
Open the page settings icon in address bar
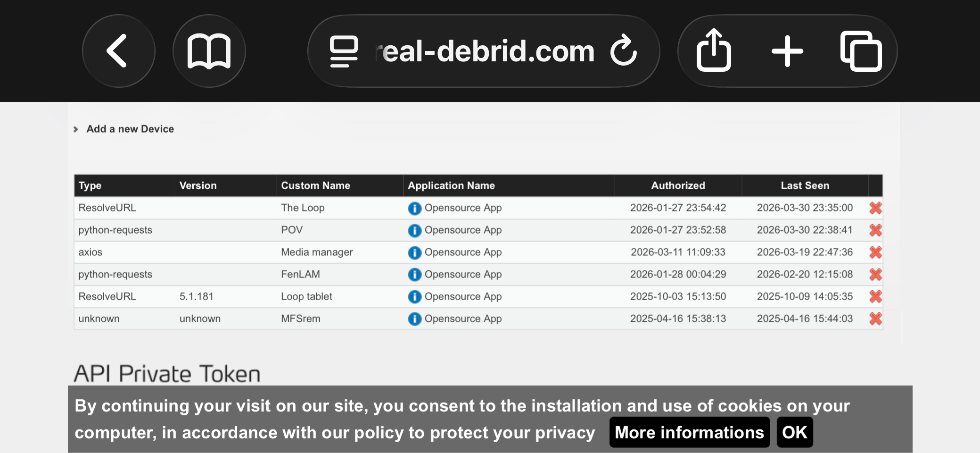click(344, 51)
